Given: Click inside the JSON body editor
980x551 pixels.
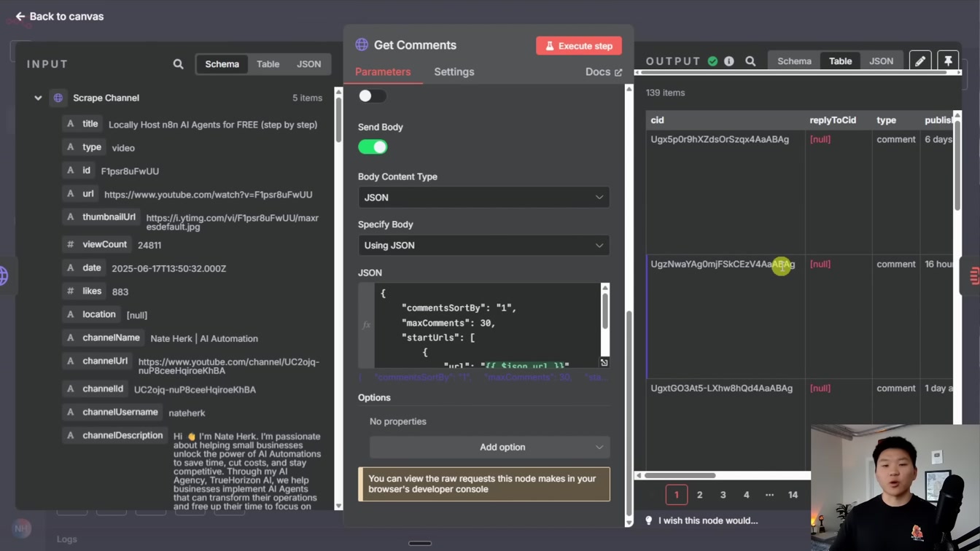Looking at the screenshot, I should pyautogui.click(x=487, y=326).
